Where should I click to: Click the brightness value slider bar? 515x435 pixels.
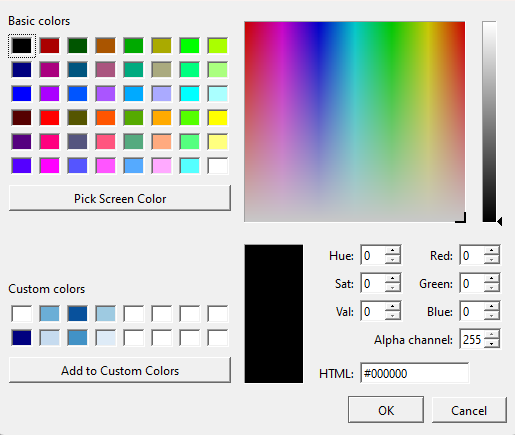(x=489, y=122)
